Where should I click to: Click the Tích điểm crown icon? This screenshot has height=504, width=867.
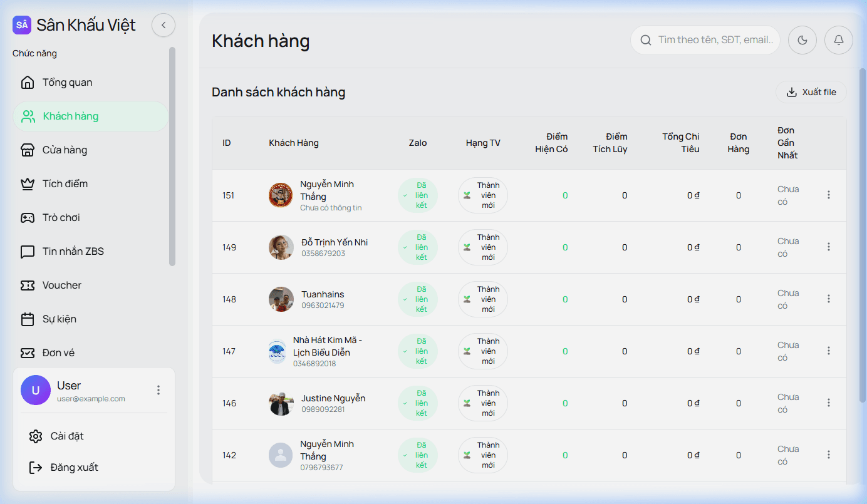(28, 184)
